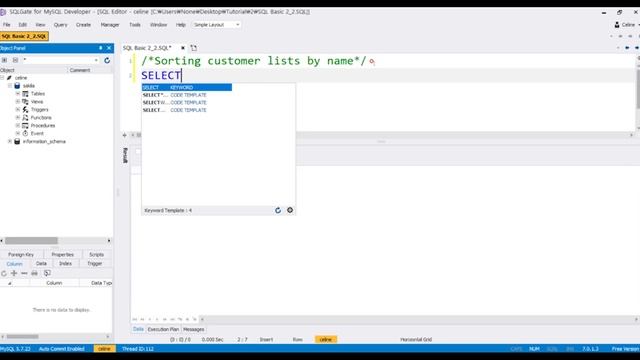Viewport: 640px width, 360px height.
Task: Open the Messages result tab
Action: (193, 329)
